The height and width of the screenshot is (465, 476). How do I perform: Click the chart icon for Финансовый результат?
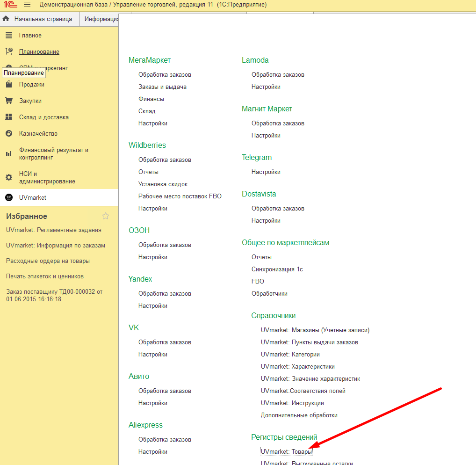pyautogui.click(x=9, y=154)
